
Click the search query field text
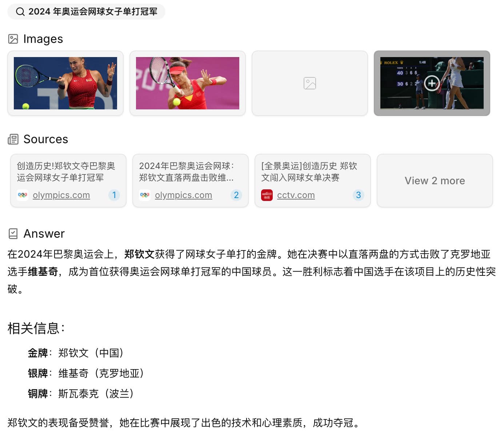[93, 12]
